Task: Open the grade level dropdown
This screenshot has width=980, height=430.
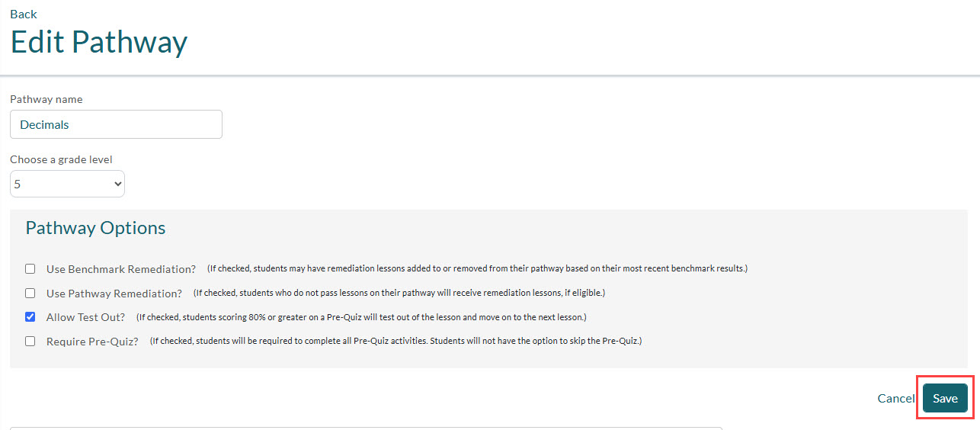Action: click(x=67, y=184)
